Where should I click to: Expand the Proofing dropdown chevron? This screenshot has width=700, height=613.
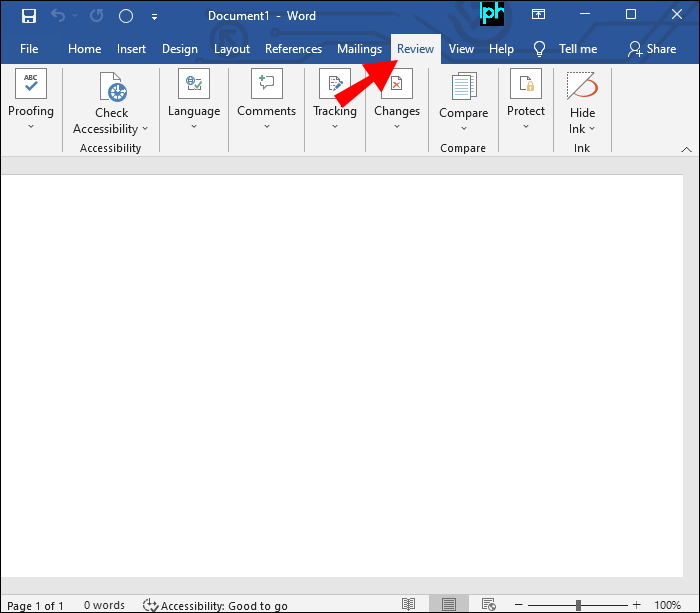coord(31,127)
